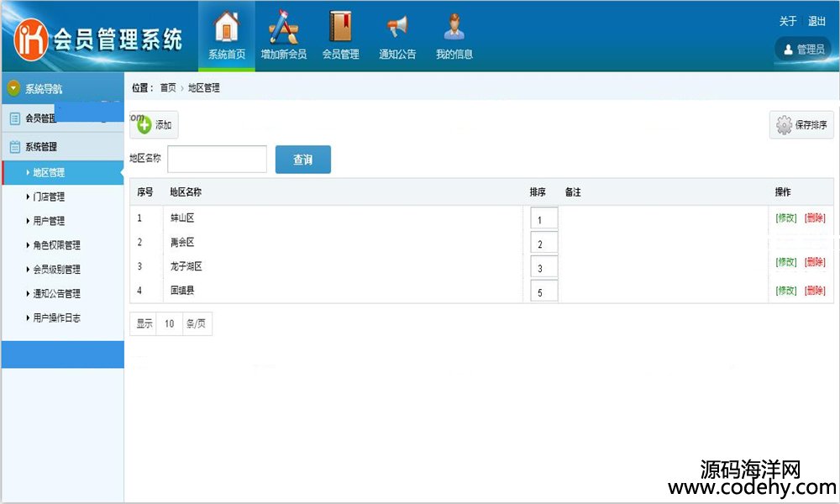The width and height of the screenshot is (840, 504).
Task: Click the 首页 breadcrumb link
Action: 168,87
